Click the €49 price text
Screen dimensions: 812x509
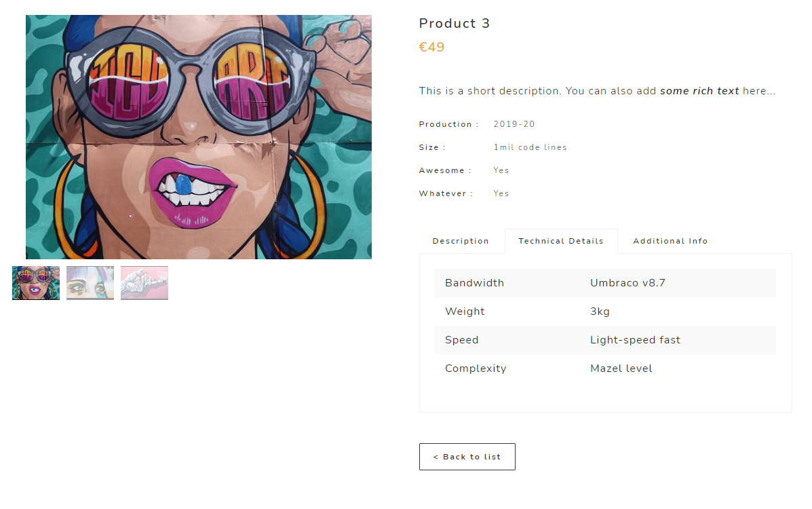click(432, 48)
